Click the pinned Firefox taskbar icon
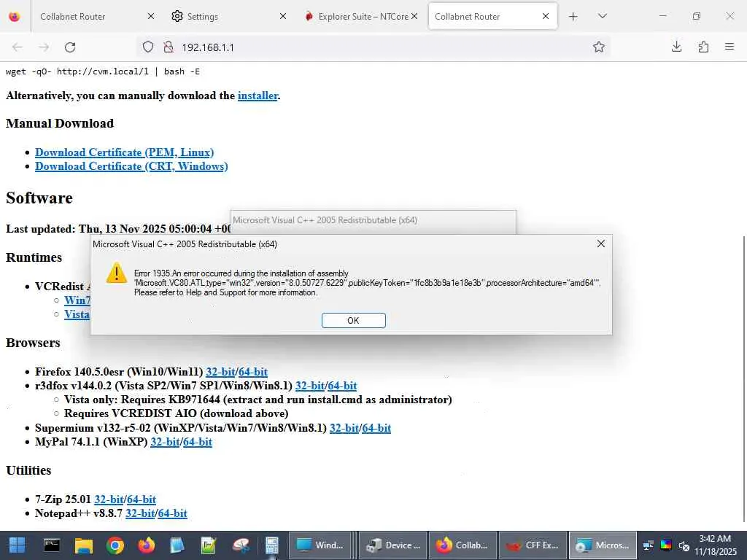The height and width of the screenshot is (560, 747). (x=146, y=545)
